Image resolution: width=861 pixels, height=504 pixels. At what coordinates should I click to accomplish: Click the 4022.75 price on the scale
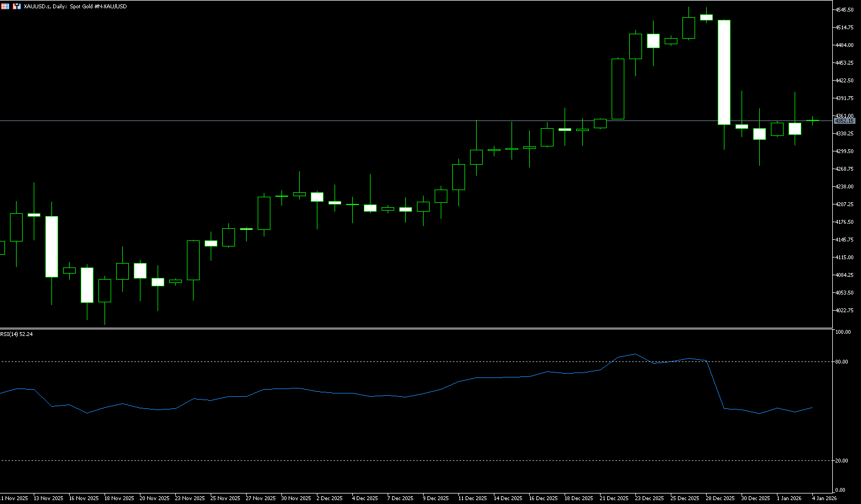(x=844, y=310)
